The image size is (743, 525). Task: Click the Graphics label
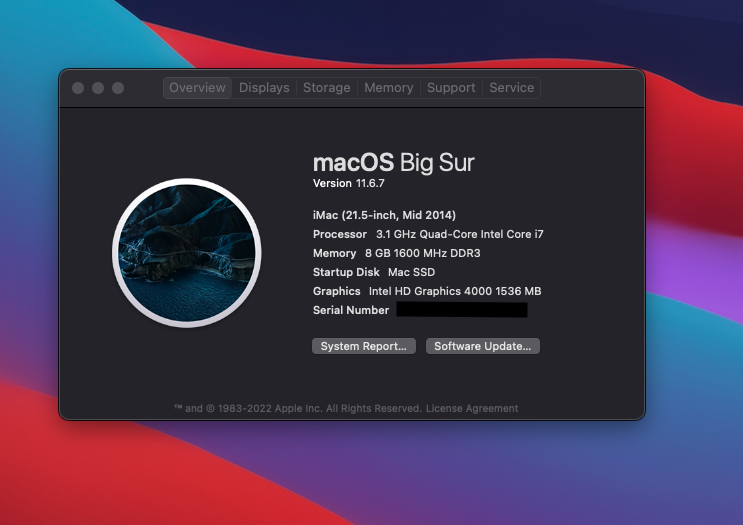tap(336, 291)
